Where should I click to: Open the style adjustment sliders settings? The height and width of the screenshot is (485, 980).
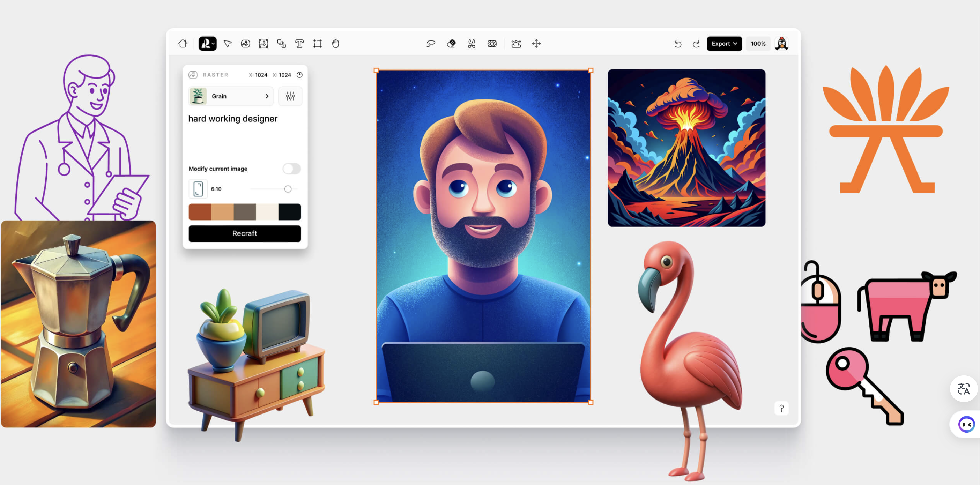pyautogui.click(x=290, y=96)
